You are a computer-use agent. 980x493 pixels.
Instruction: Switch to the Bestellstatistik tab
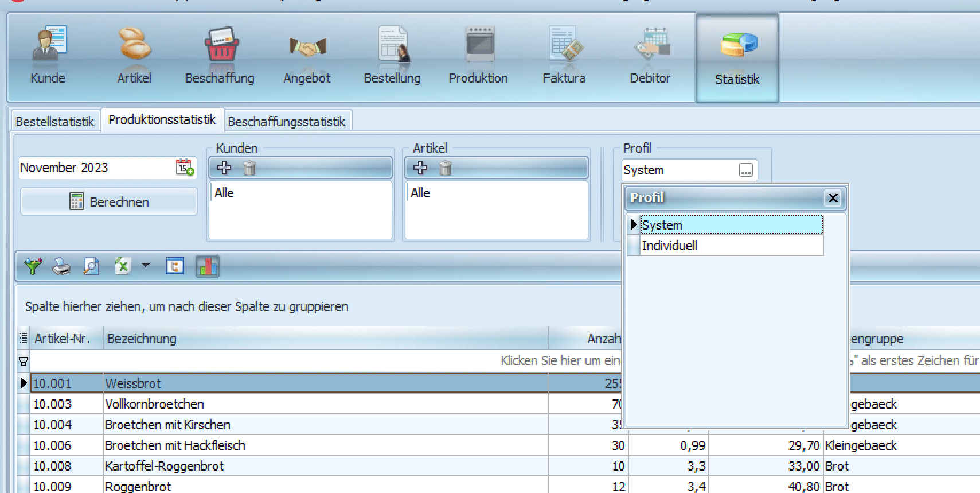coord(55,122)
